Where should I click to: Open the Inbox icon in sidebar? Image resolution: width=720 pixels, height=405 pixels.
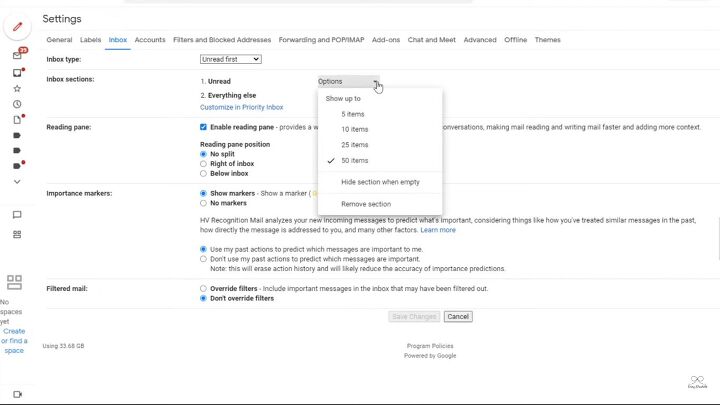pos(17,73)
